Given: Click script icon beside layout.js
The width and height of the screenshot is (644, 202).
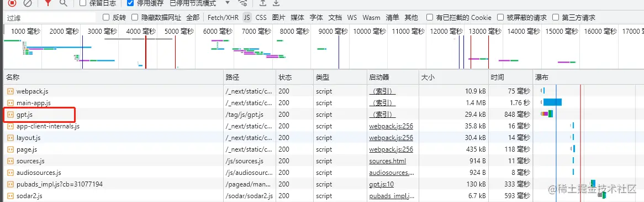Looking at the screenshot, I should [10, 138].
